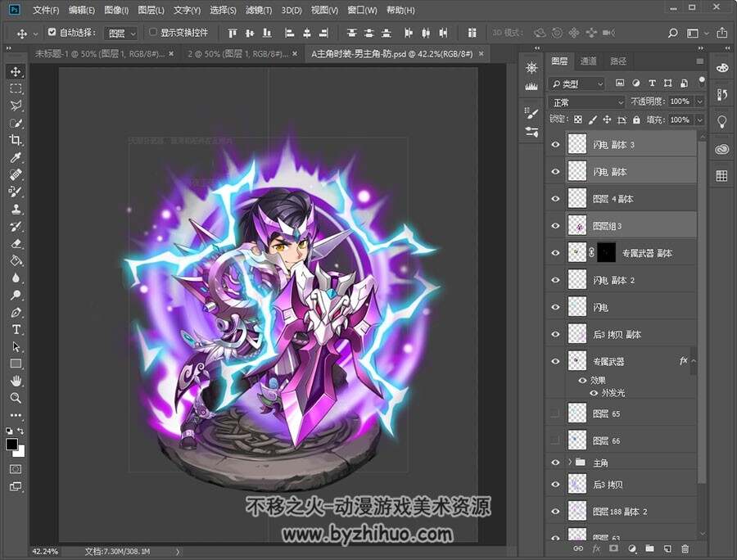This screenshot has width=737, height=560.
Task: Hide the 外发光 effect
Action: point(594,393)
